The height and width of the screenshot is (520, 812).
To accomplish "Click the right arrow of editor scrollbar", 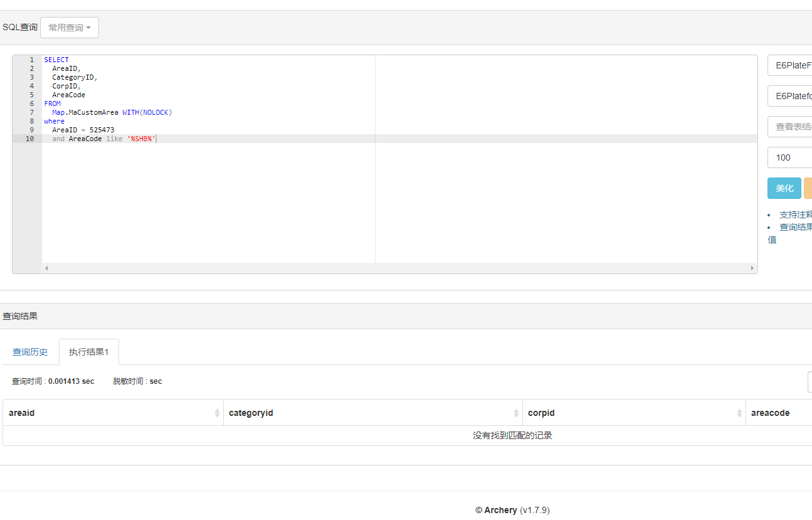I will (x=752, y=268).
